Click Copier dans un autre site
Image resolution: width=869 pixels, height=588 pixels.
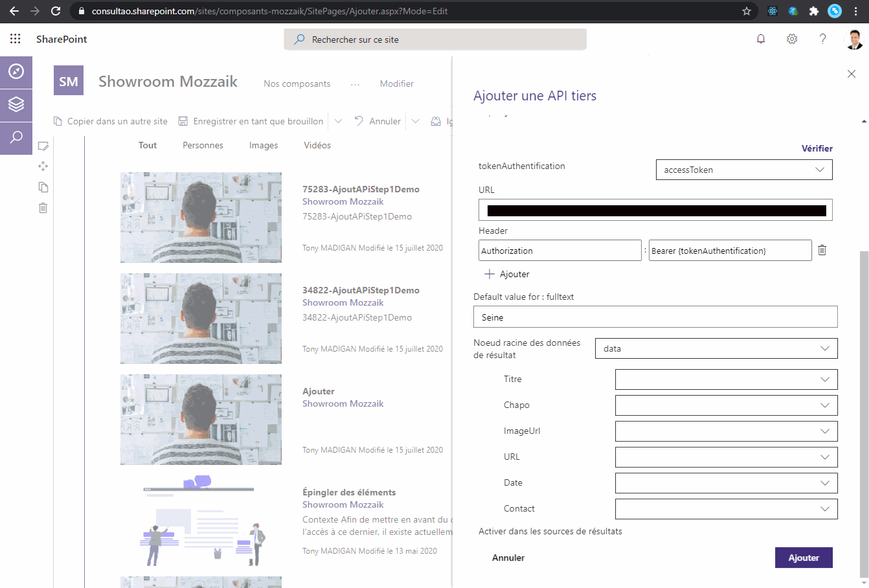111,121
